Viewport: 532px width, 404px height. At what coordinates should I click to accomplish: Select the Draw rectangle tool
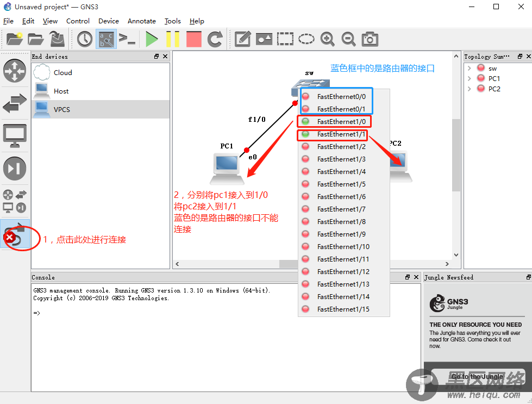[285, 39]
